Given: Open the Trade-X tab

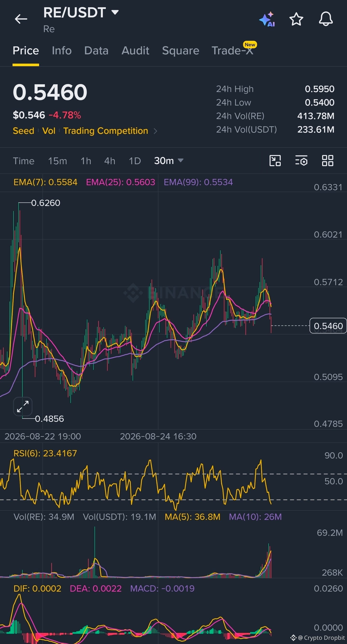Looking at the screenshot, I should tap(232, 51).
